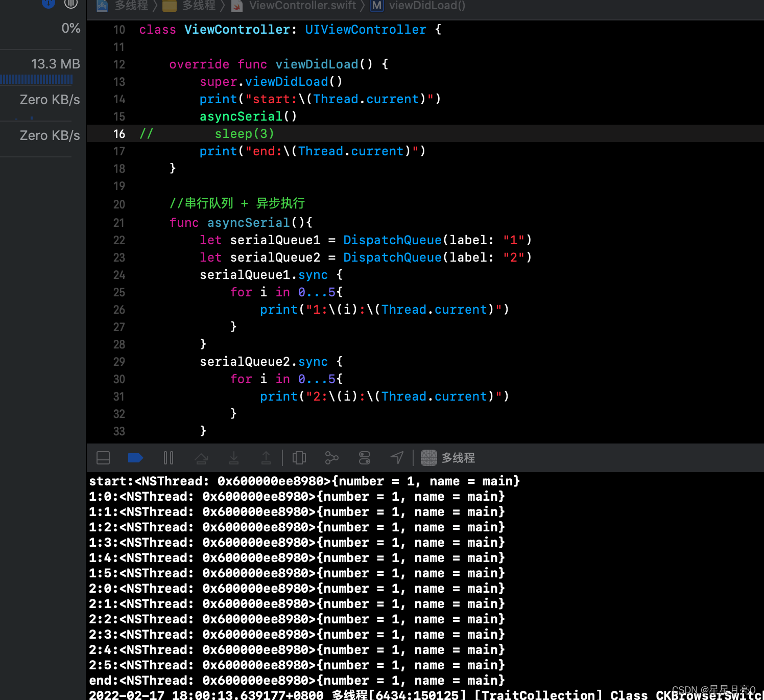Add breakpoint at line number 24

coord(119,275)
